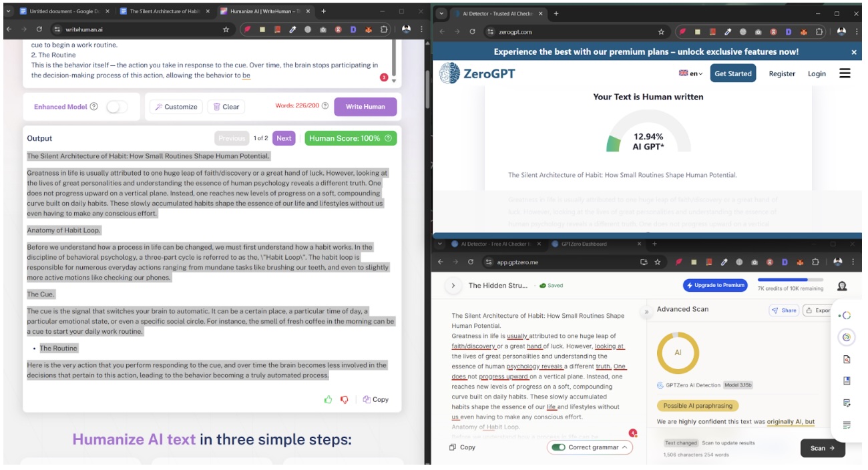
Task: Select the top loading-circle icon in GPTZero side panel
Action: [x=846, y=315]
